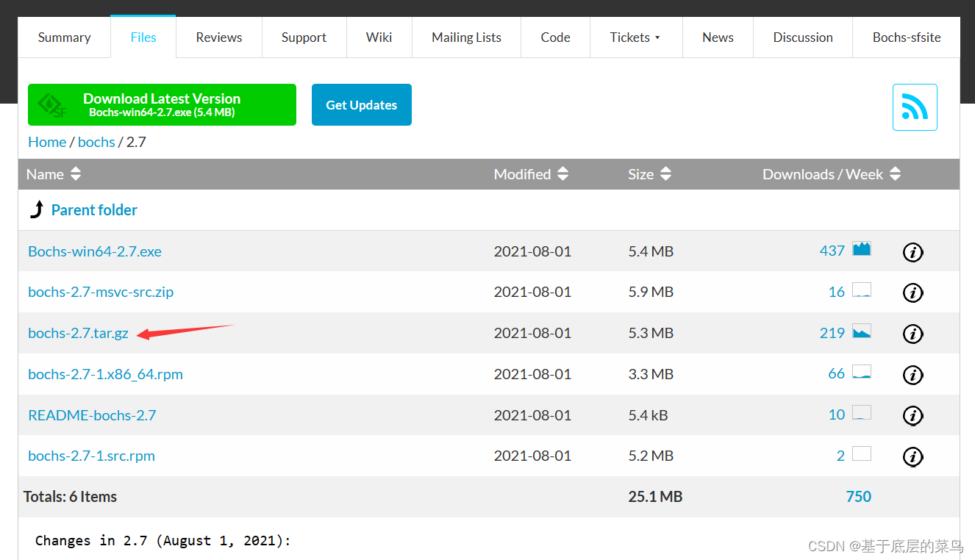The height and width of the screenshot is (560, 975).
Task: Click the 3.3 MB size cell
Action: click(651, 374)
